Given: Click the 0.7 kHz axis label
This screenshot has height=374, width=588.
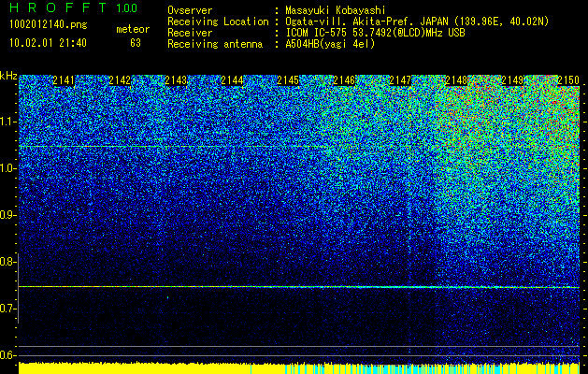Looking at the screenshot, I should coord(7,309).
